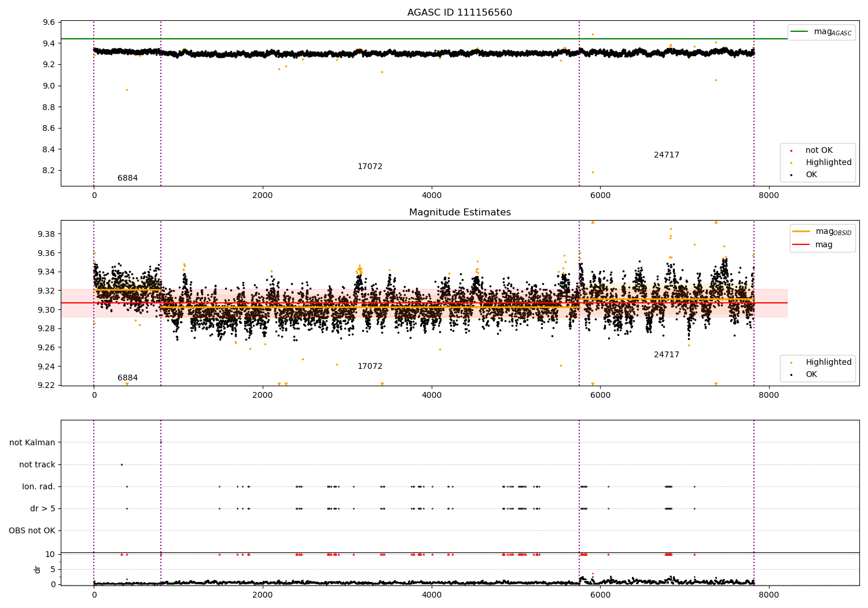The image size is (868, 608).
Task: Click y-axis tick 8.2 on top plot
Action: (49, 171)
